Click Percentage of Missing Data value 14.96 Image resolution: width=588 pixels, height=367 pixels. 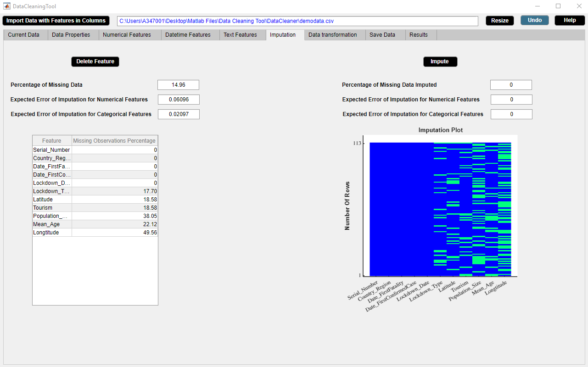pos(178,85)
